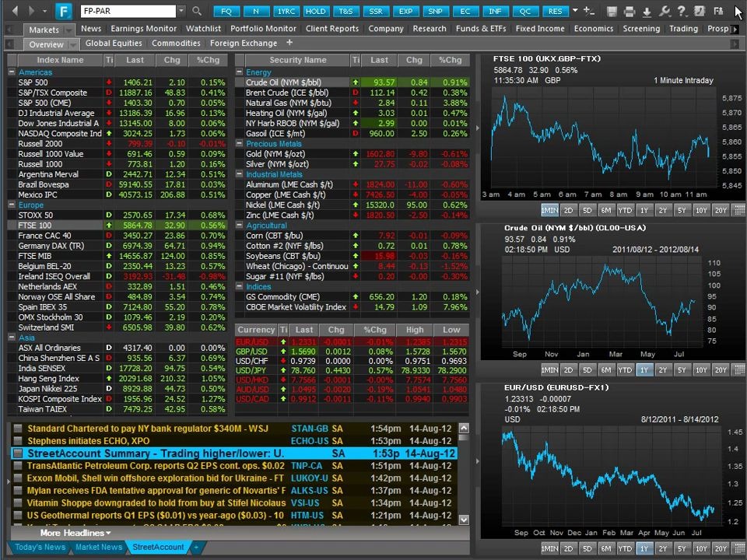Click the save diskette icon
The image size is (747, 560).
click(x=612, y=12)
